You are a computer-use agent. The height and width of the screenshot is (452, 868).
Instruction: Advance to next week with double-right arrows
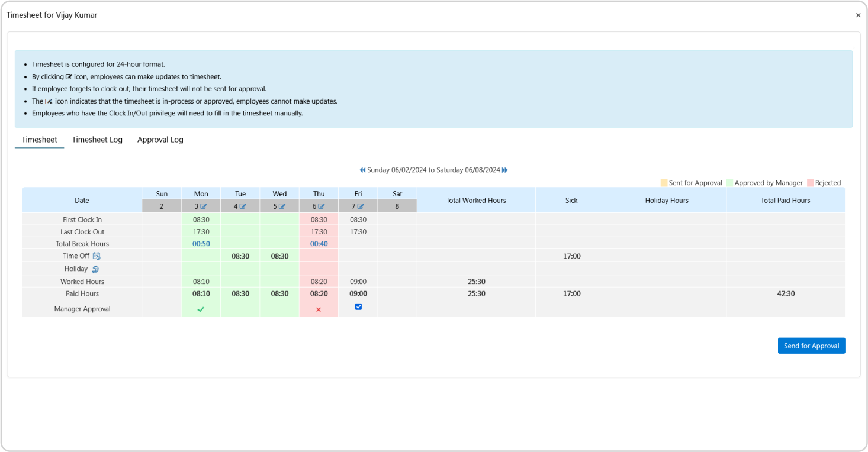(x=505, y=170)
